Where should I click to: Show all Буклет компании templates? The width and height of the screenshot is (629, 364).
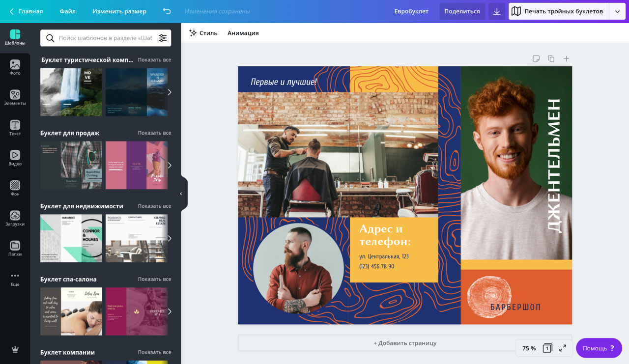pyautogui.click(x=154, y=352)
